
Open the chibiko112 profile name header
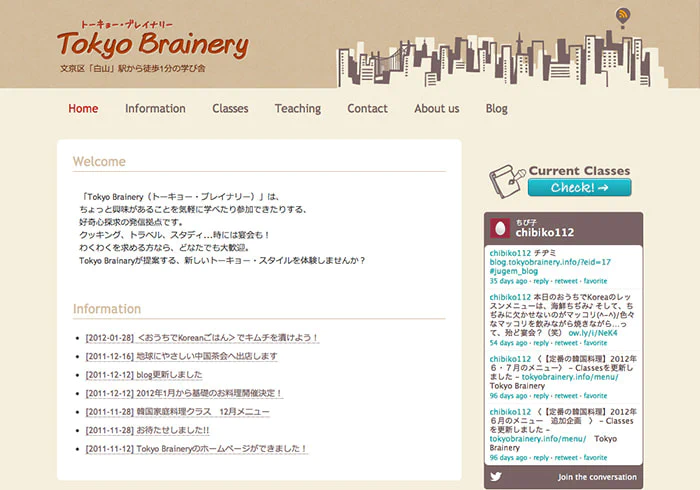[x=545, y=233]
